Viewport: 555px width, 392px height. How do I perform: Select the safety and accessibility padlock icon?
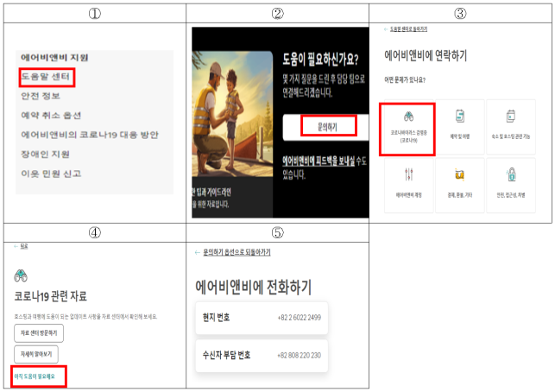tap(511, 174)
